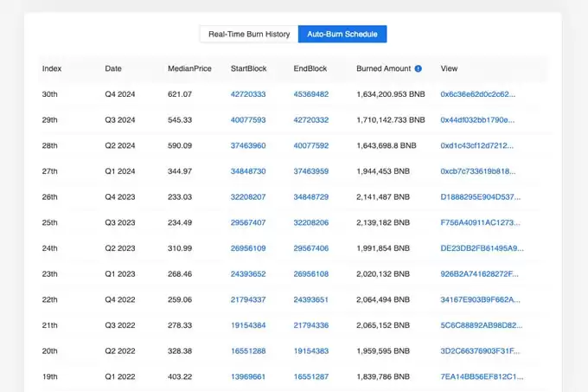This screenshot has width=588, height=392.
Task: Open end block 45369482 link
Action: 311,94
